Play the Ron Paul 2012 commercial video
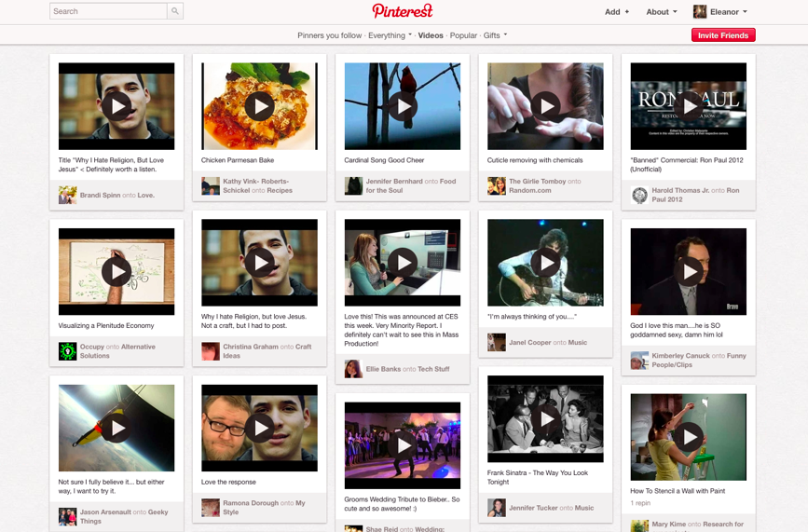 [x=689, y=106]
